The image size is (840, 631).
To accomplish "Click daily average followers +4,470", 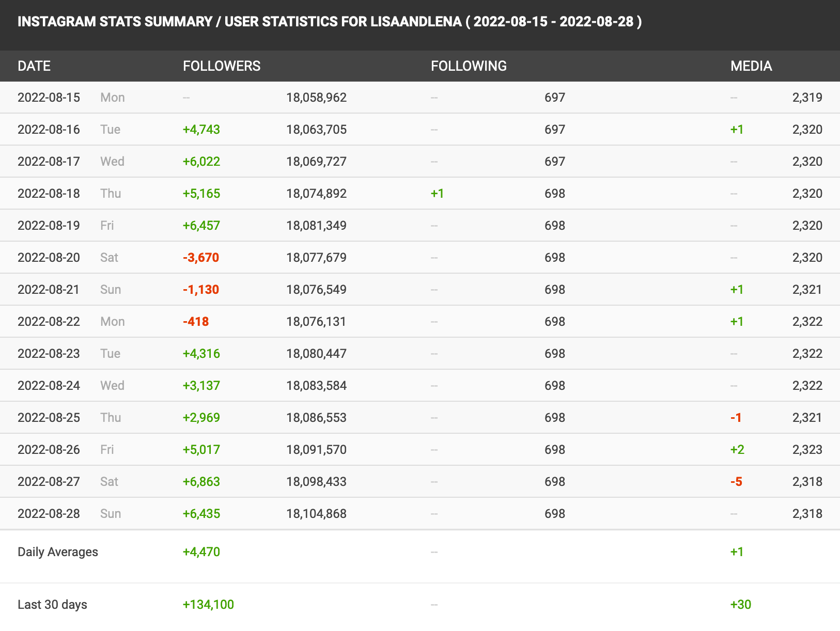I will 201,552.
